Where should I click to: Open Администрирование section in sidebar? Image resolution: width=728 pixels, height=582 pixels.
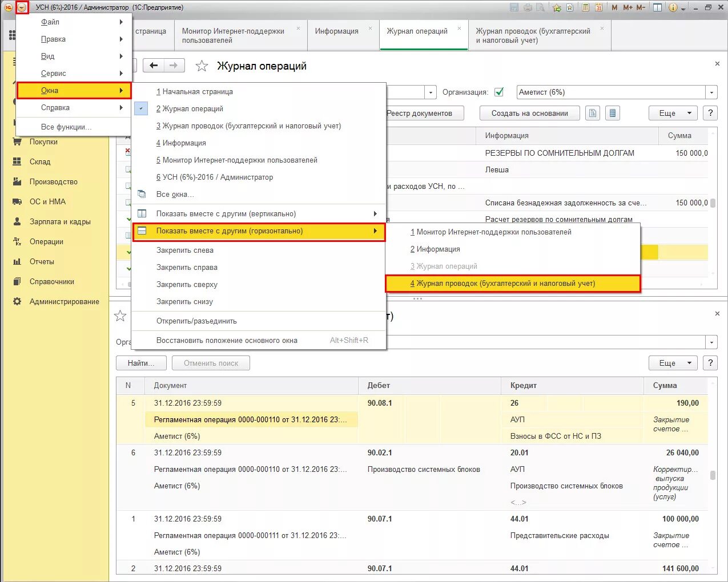(64, 301)
